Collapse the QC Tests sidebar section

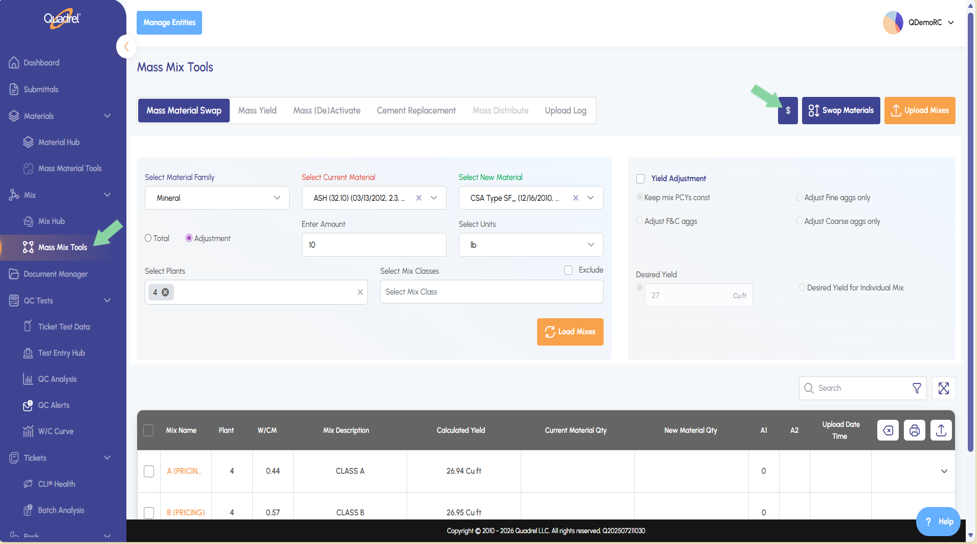107,300
